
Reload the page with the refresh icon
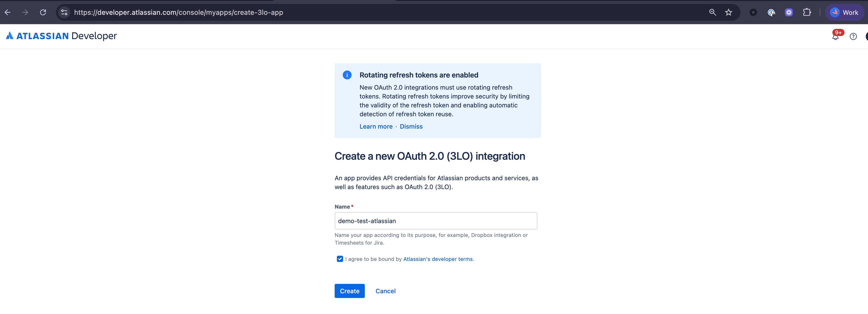coord(43,12)
